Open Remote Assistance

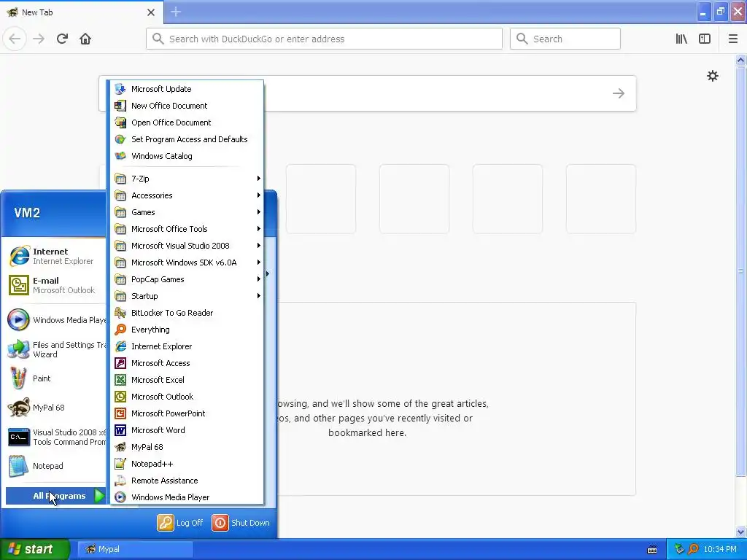pos(187,481)
